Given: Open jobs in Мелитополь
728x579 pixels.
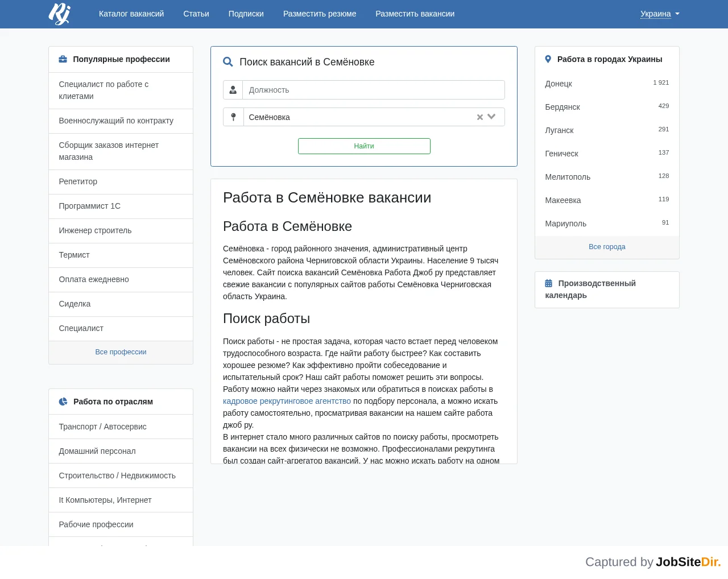Looking at the screenshot, I should tap(607, 177).
